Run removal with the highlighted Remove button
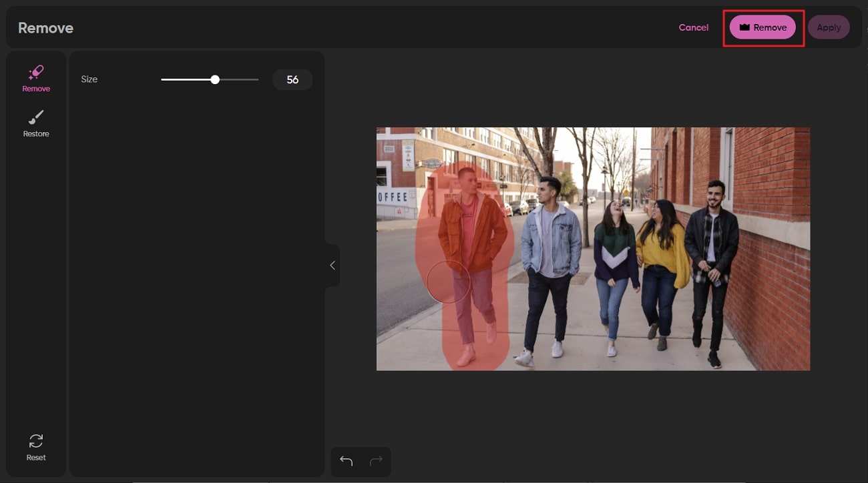868x483 pixels. [x=763, y=27]
